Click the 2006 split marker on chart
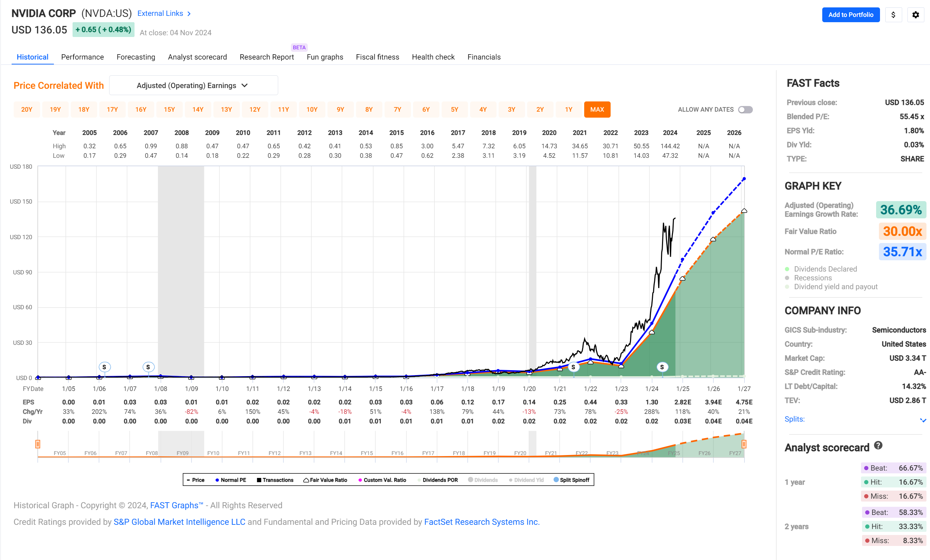Viewport: 930px width, 560px height. point(104,367)
